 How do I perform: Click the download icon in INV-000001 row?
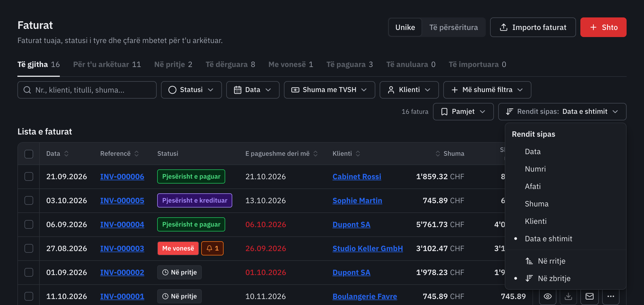click(x=568, y=296)
